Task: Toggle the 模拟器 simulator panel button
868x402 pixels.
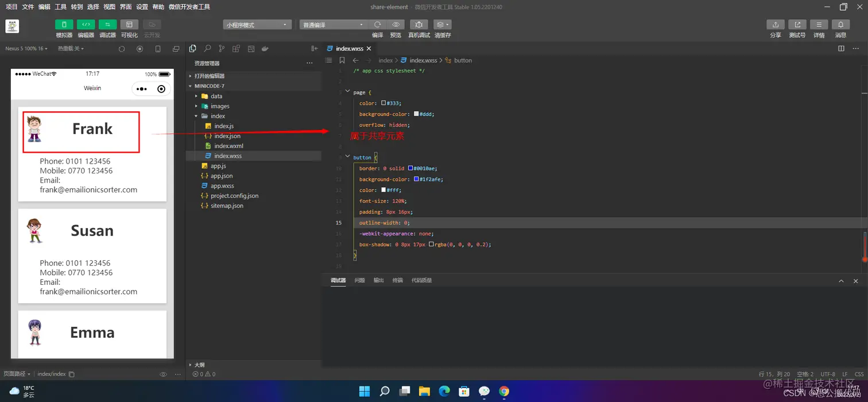Action: [64, 25]
